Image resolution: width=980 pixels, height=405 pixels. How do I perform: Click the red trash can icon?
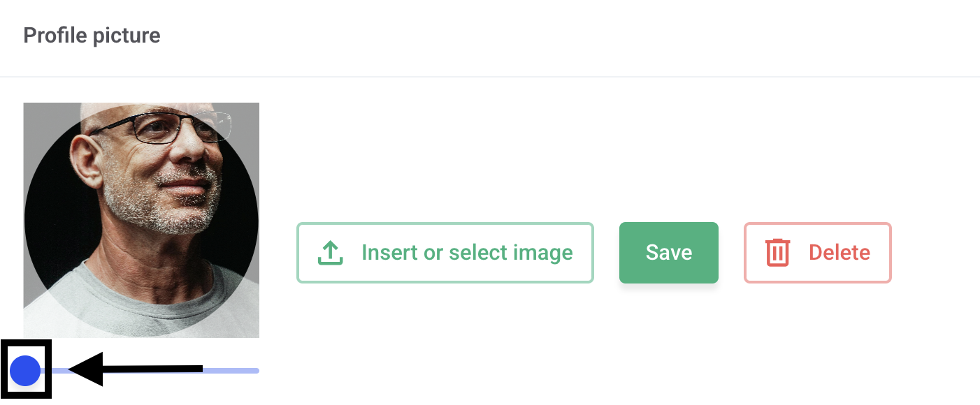[x=777, y=253]
